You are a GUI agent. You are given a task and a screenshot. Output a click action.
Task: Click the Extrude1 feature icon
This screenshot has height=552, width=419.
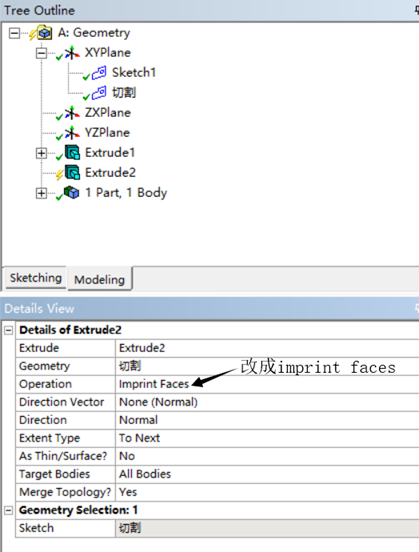(73, 153)
